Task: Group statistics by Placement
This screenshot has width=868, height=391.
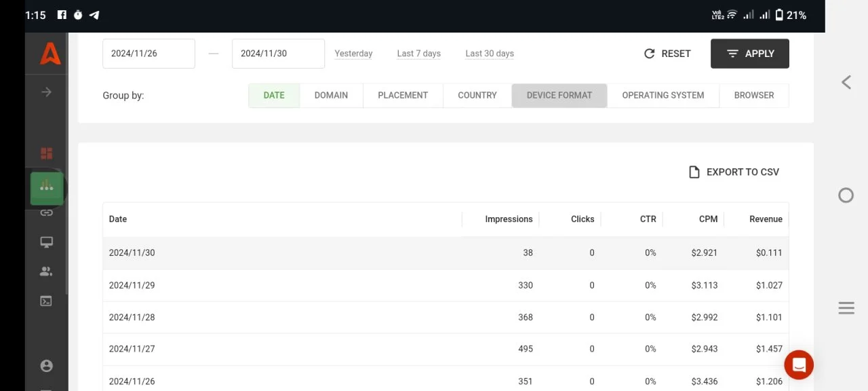Action: [x=403, y=95]
